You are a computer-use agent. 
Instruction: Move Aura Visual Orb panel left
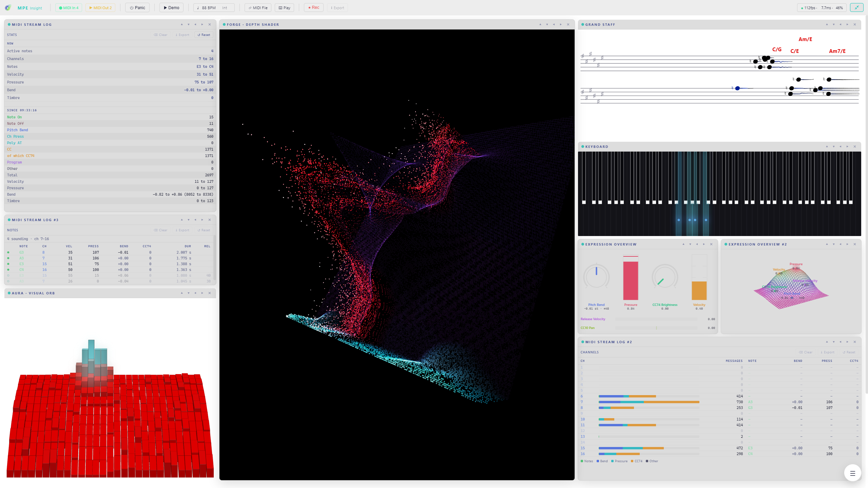tap(195, 293)
